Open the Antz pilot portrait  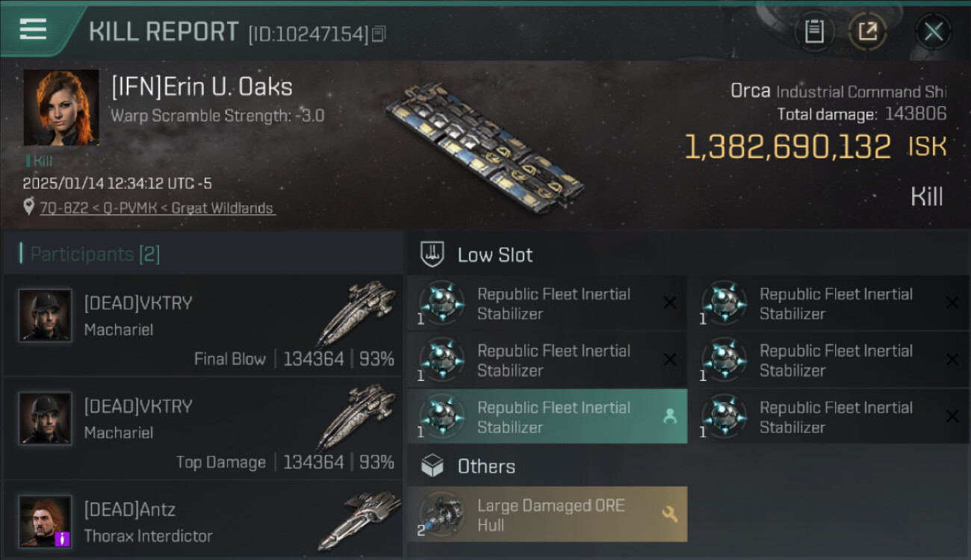pos(46,520)
